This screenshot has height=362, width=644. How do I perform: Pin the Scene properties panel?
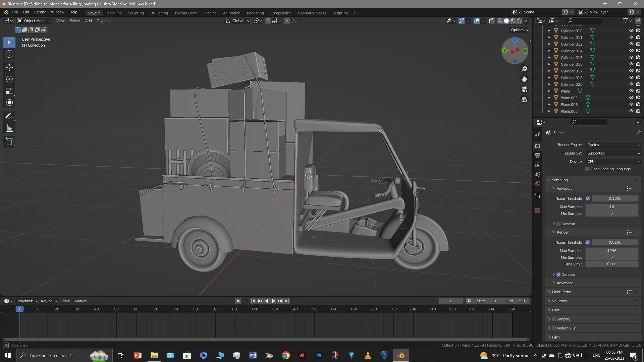coord(638,133)
